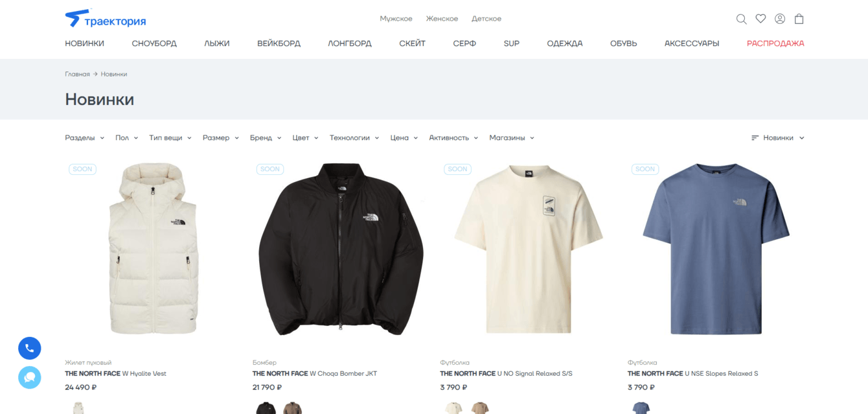Open the black bomber jacket product image
Image resolution: width=868 pixels, height=414 pixels.
click(341, 249)
